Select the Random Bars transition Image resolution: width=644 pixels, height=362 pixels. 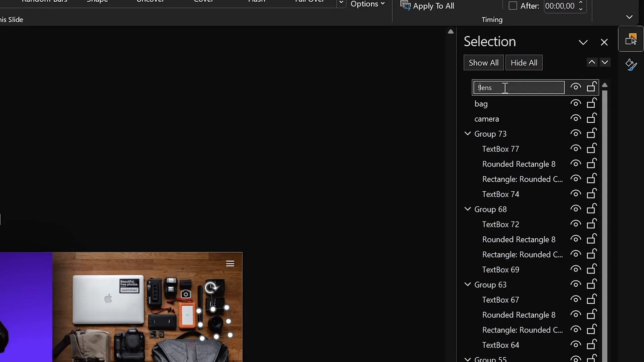coord(44,2)
